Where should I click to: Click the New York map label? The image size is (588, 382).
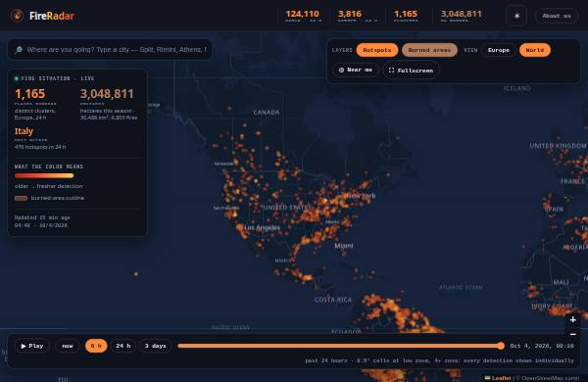coord(361,196)
